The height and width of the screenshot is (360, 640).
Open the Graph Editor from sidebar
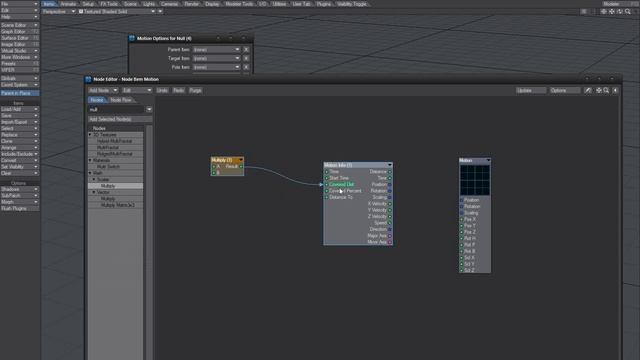pos(19,31)
